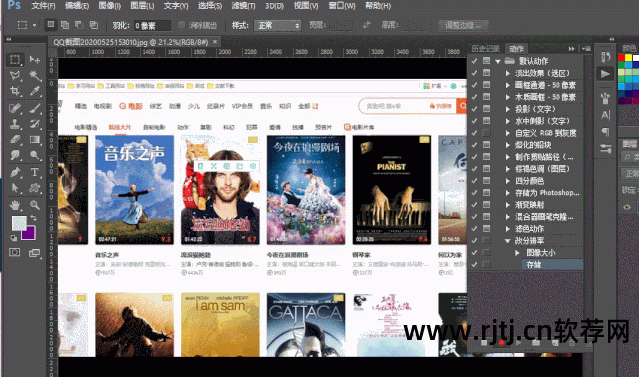Toggle dialog box for 投影（文字） action
Image resolution: width=639 pixels, height=377 pixels.
pos(486,109)
